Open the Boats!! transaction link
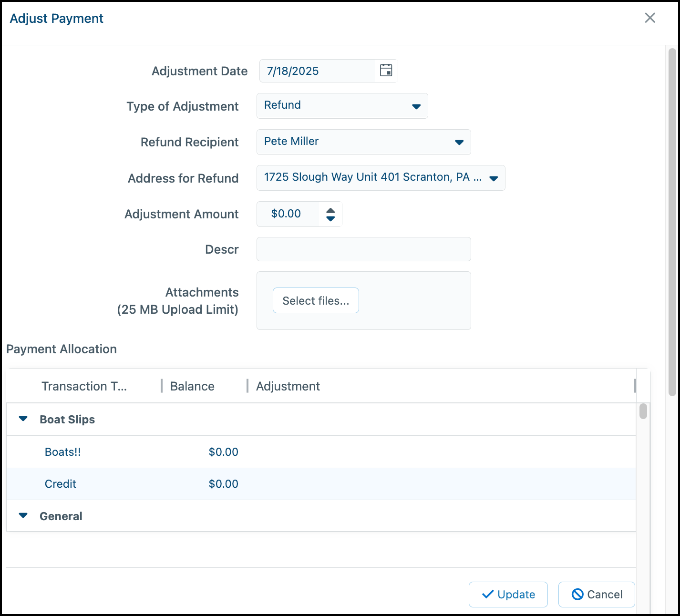 (x=62, y=452)
